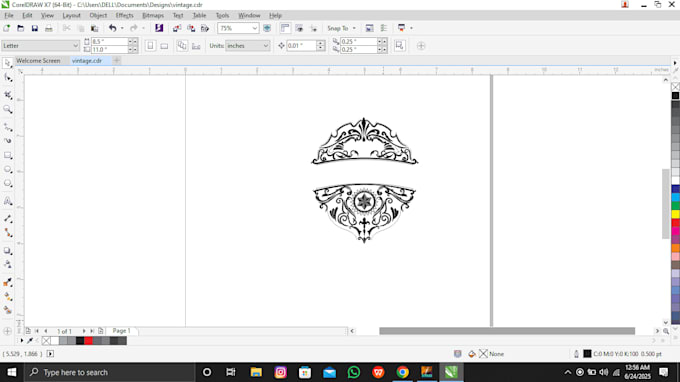
Task: Toggle Show guidelines
Action: pyautogui.click(x=313, y=28)
